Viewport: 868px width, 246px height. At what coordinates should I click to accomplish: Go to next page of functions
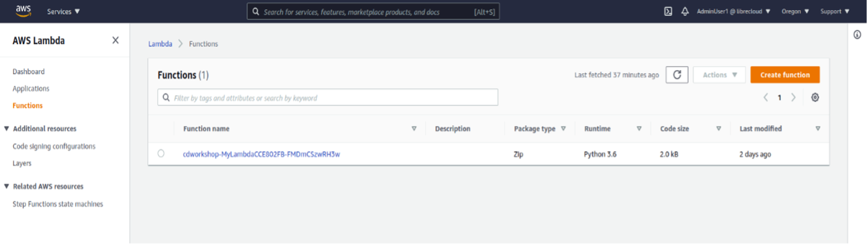tap(793, 98)
